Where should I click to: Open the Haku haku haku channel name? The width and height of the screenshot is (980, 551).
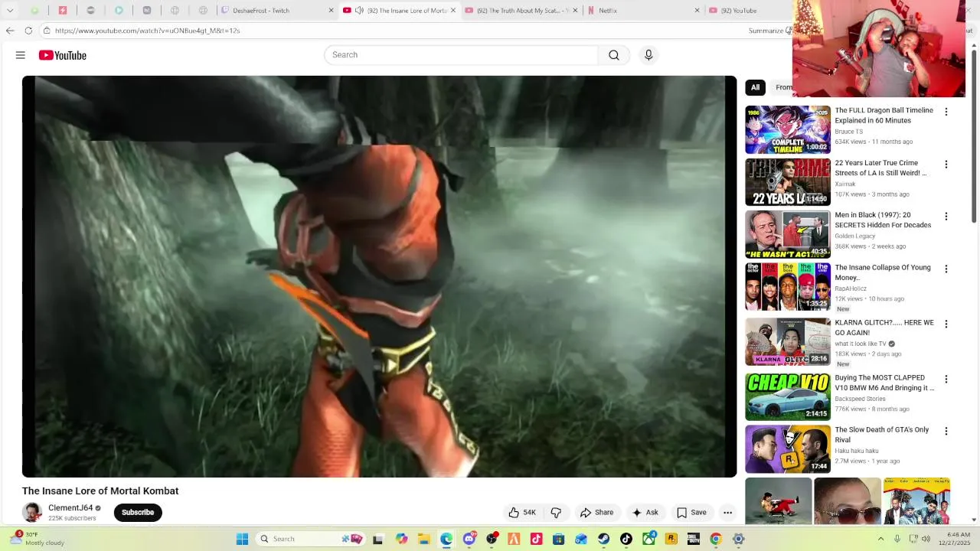pyautogui.click(x=857, y=451)
